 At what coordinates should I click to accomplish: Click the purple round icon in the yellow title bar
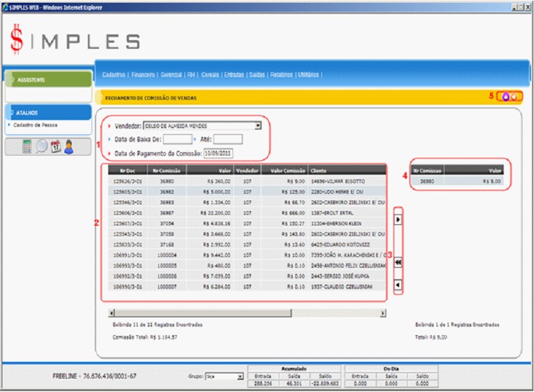point(506,97)
